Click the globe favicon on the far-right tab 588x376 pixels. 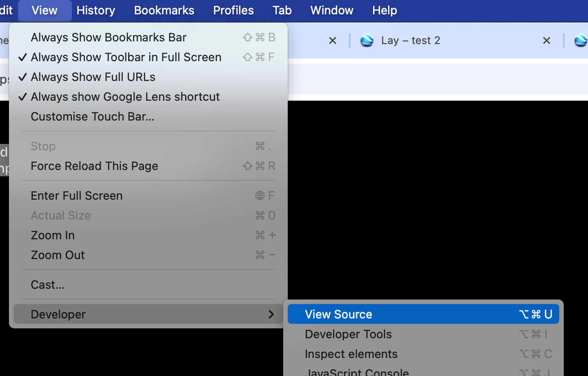tap(582, 40)
